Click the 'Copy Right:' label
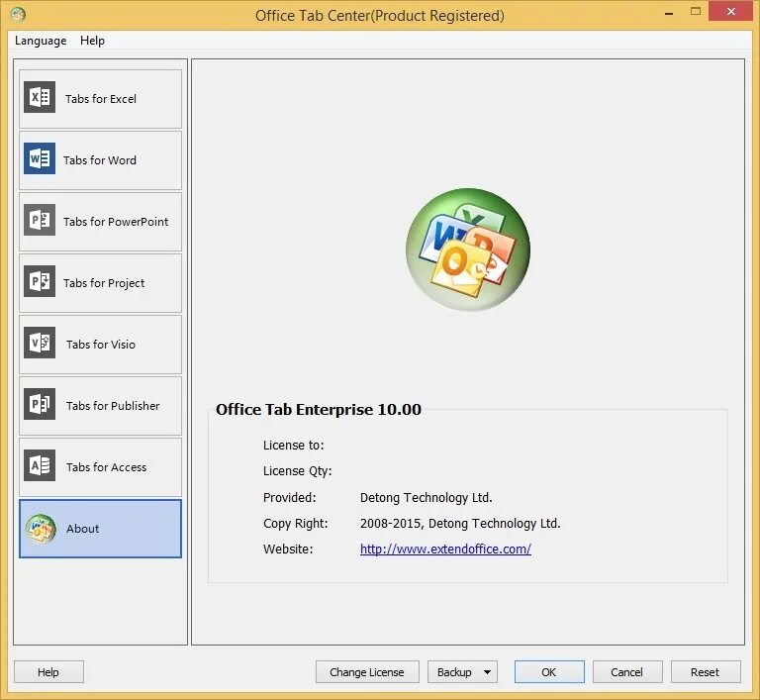This screenshot has height=700, width=760. [296, 524]
